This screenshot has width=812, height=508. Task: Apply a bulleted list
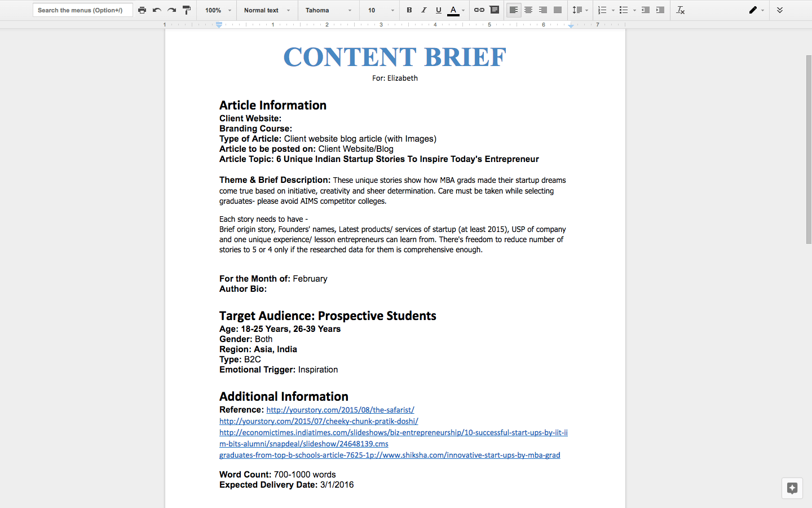[624, 10]
